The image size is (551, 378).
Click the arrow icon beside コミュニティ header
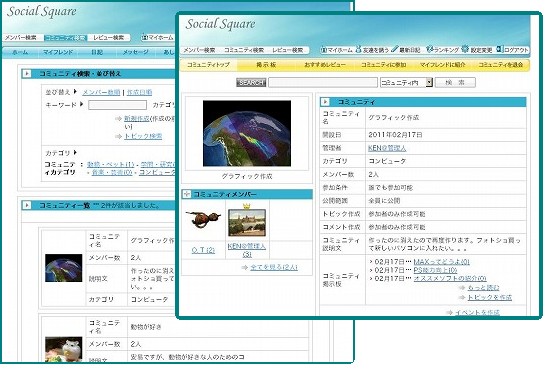coord(325,102)
